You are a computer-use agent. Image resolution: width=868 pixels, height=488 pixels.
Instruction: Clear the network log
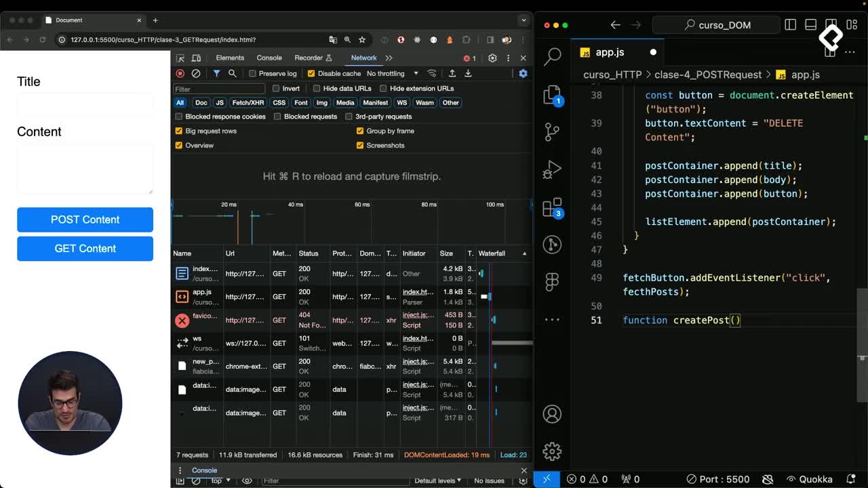196,73
